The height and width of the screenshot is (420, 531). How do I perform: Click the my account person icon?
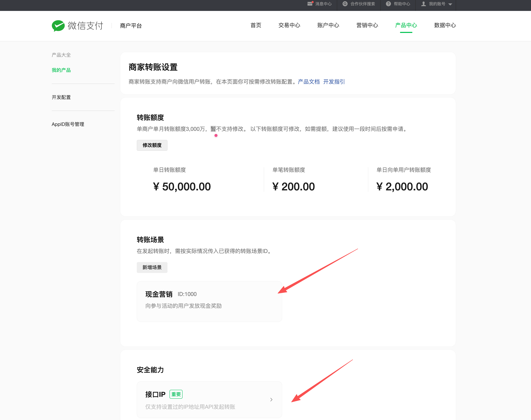click(x=423, y=4)
